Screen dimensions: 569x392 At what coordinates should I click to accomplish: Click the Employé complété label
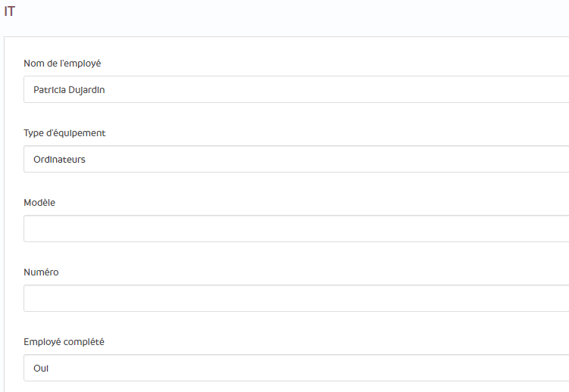click(64, 341)
